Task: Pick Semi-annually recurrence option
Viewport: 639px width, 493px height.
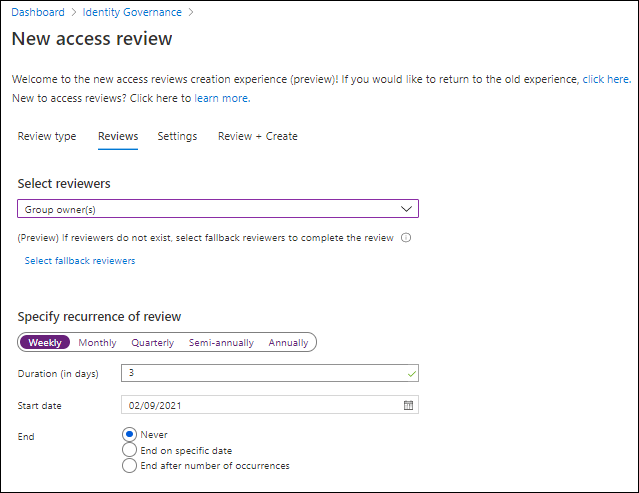Action: tap(221, 342)
